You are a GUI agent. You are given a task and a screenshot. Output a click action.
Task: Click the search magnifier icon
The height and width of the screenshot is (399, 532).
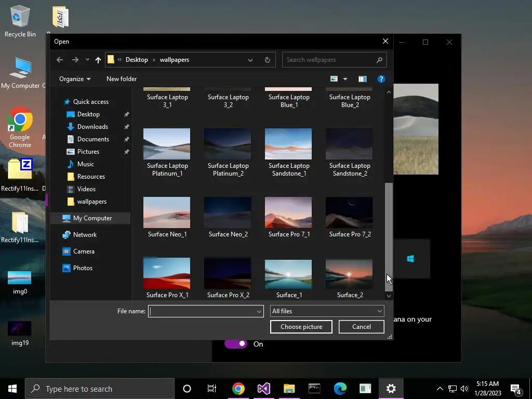[x=379, y=60]
